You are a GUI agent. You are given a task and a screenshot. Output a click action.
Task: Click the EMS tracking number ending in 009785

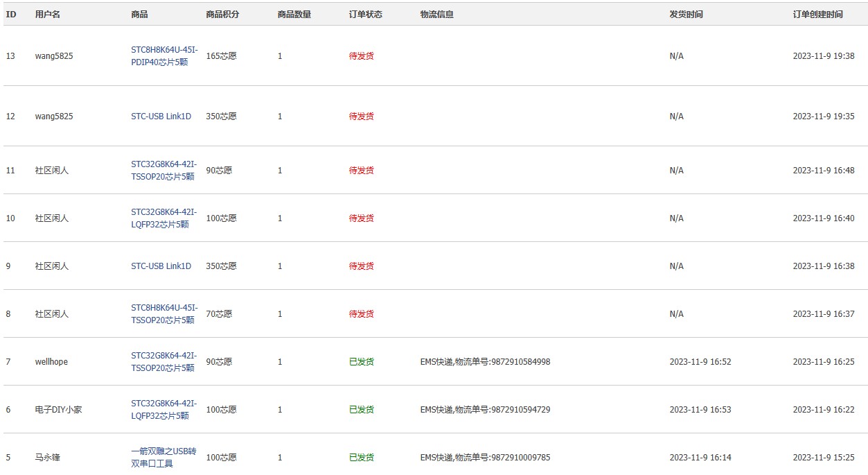[x=520, y=458]
